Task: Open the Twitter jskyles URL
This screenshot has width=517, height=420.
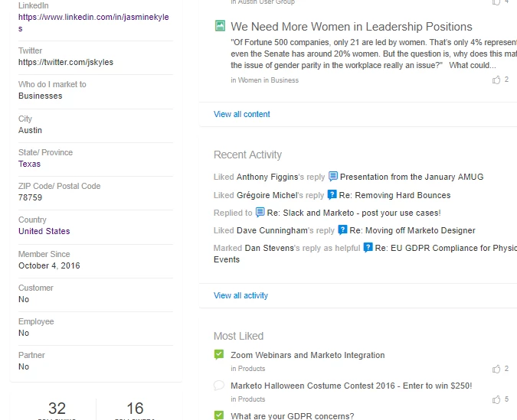Action: coord(66,62)
